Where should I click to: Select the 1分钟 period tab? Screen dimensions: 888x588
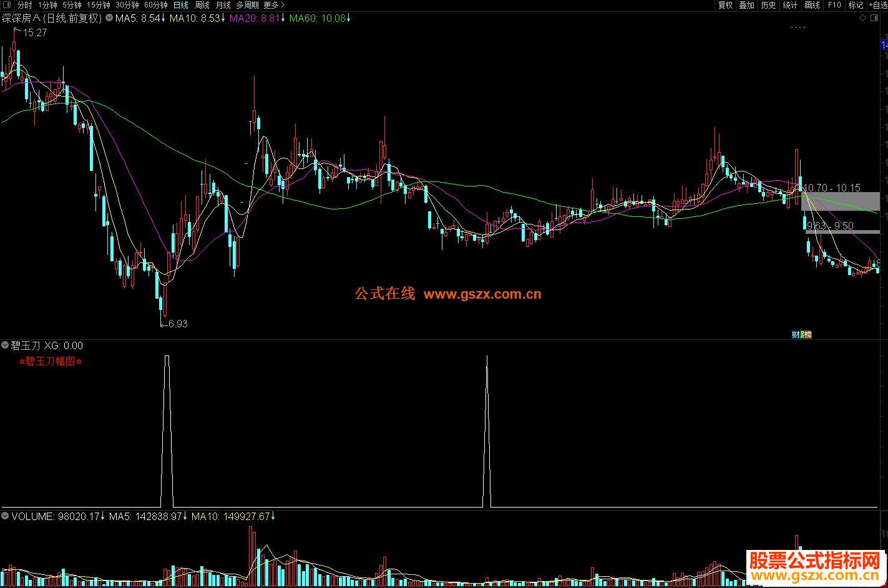coord(47,5)
